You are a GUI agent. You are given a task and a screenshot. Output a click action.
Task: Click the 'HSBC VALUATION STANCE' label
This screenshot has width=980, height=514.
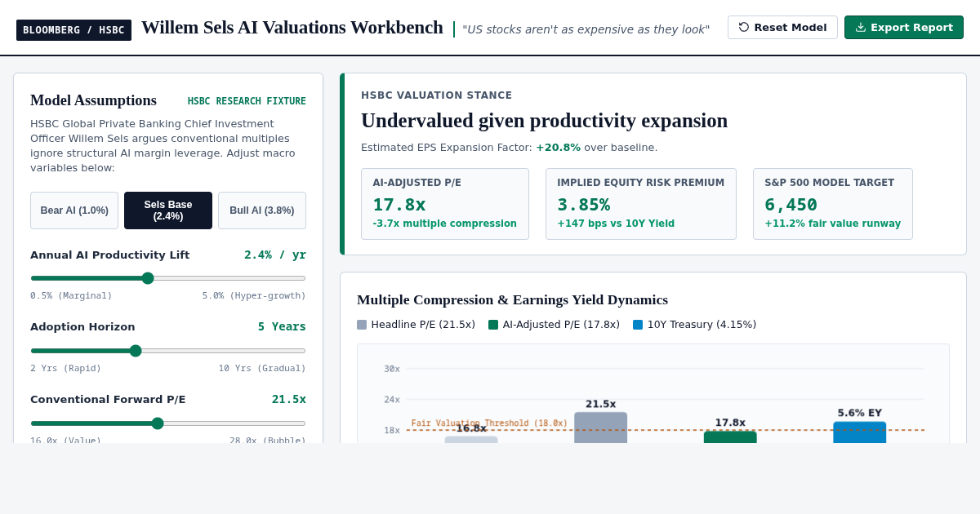437,95
